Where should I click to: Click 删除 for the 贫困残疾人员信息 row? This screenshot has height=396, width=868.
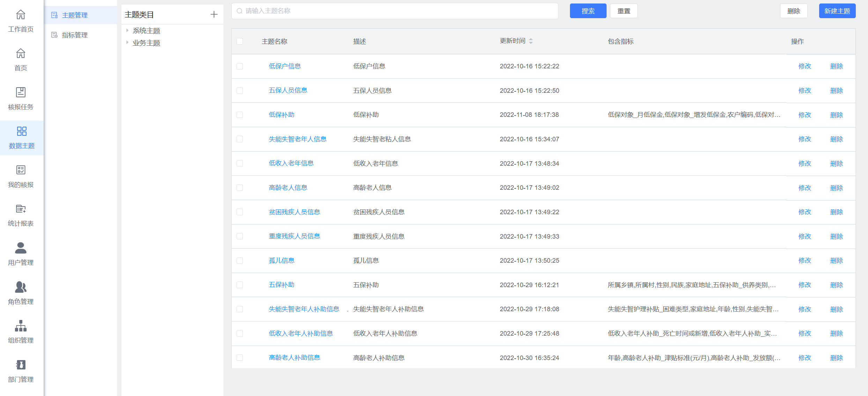point(837,212)
